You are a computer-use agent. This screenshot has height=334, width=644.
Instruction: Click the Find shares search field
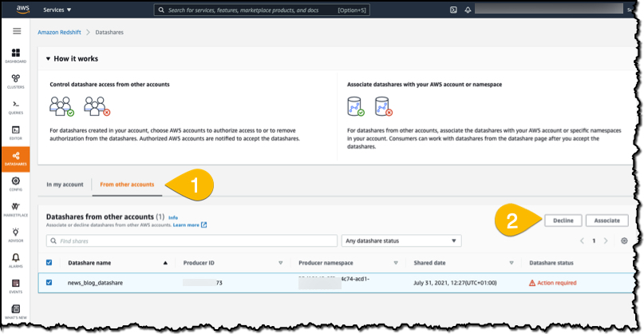pos(192,241)
